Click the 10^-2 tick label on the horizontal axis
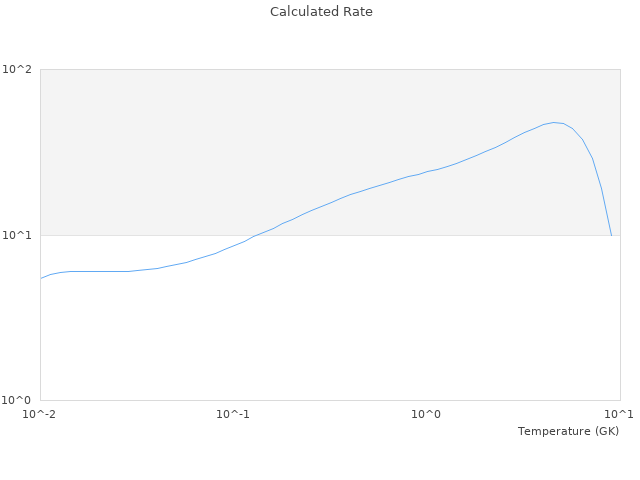640x480 pixels. [39, 414]
